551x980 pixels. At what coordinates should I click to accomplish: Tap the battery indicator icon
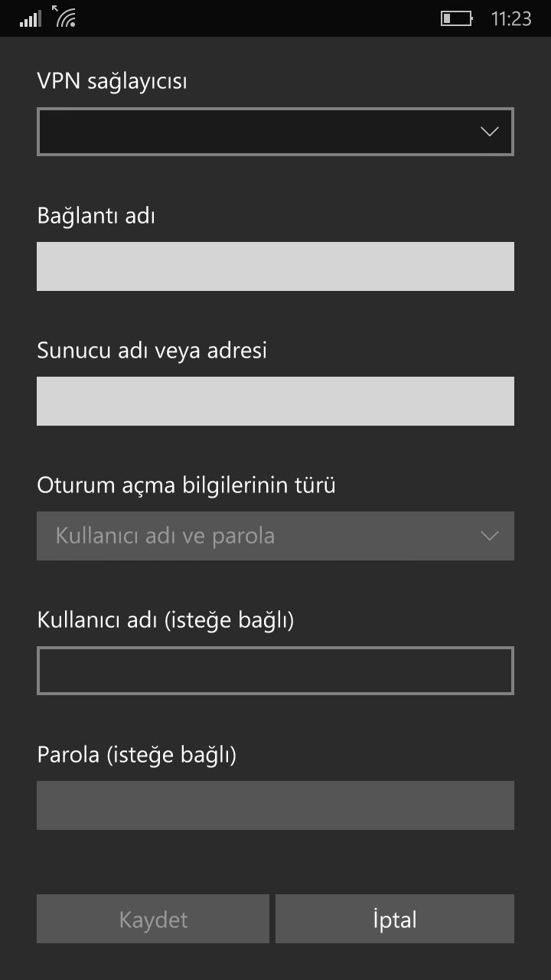point(456,18)
